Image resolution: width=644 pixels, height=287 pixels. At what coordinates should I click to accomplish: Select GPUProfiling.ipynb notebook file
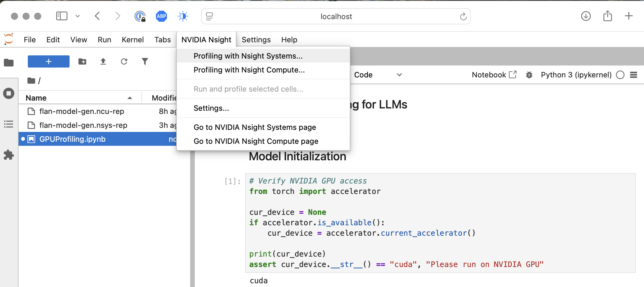98,139
